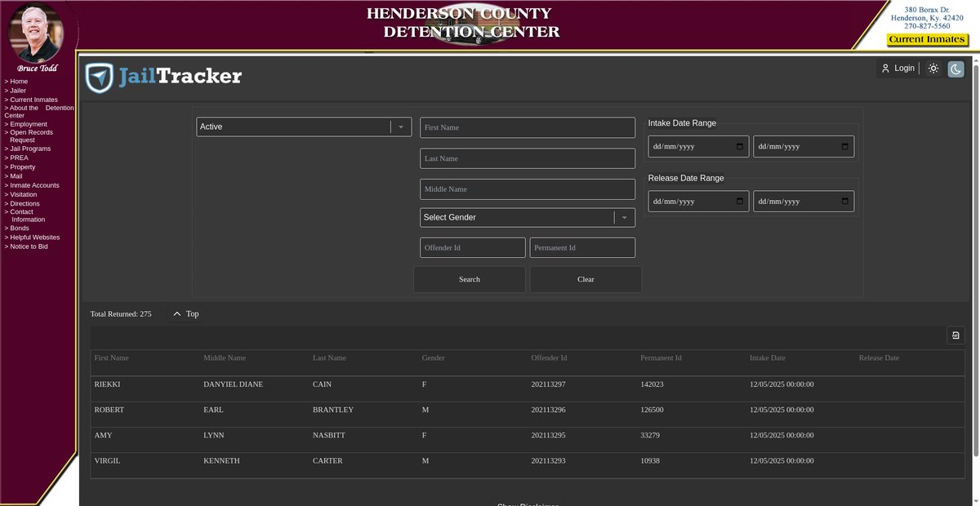Focus the Middle Name input field

click(x=528, y=189)
